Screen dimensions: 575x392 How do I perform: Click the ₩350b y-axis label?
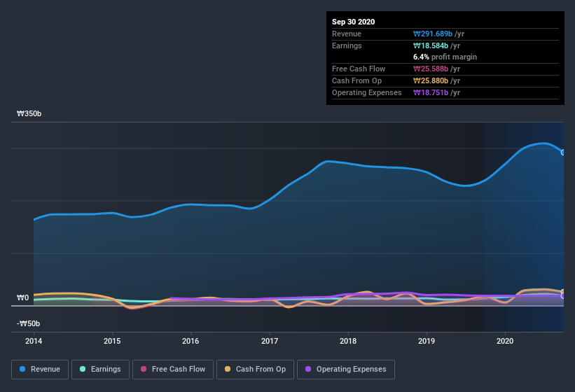tap(29, 113)
